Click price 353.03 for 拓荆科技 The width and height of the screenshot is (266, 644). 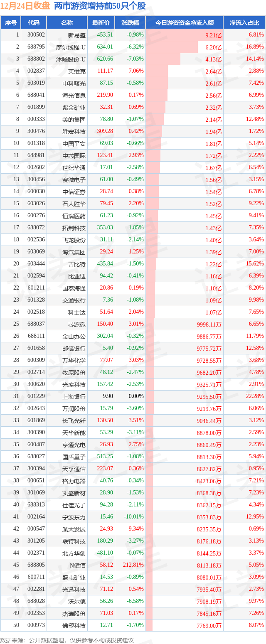point(105,228)
